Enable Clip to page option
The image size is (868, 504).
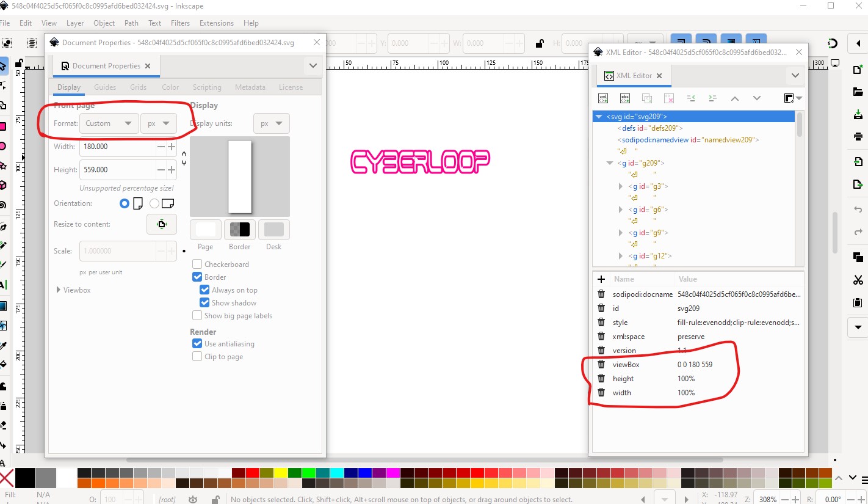click(x=197, y=357)
